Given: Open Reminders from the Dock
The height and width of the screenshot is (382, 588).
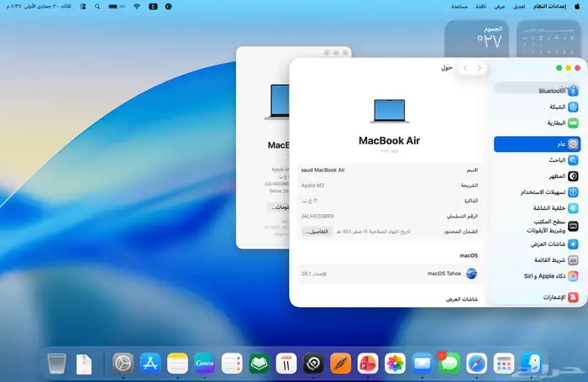Looking at the screenshot, I should (232, 364).
